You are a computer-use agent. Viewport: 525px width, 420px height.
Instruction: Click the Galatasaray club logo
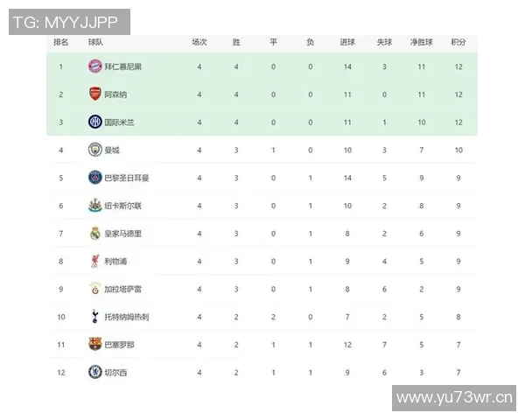point(94,289)
